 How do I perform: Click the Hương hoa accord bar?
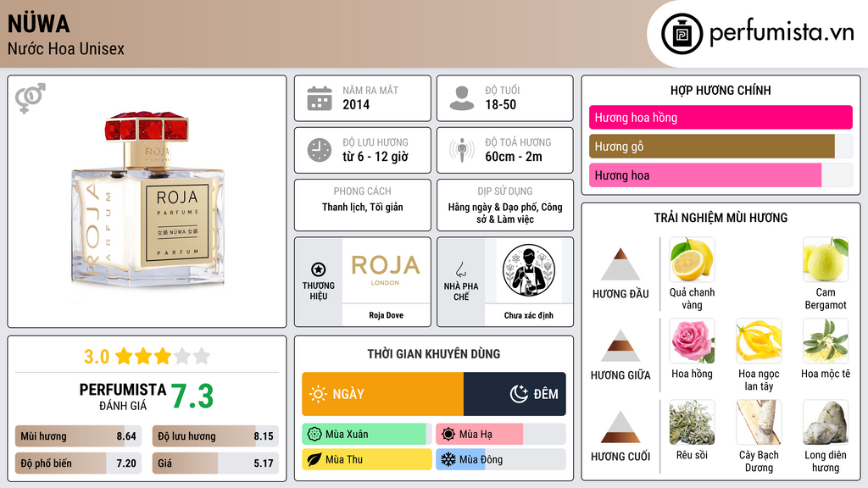point(721,175)
